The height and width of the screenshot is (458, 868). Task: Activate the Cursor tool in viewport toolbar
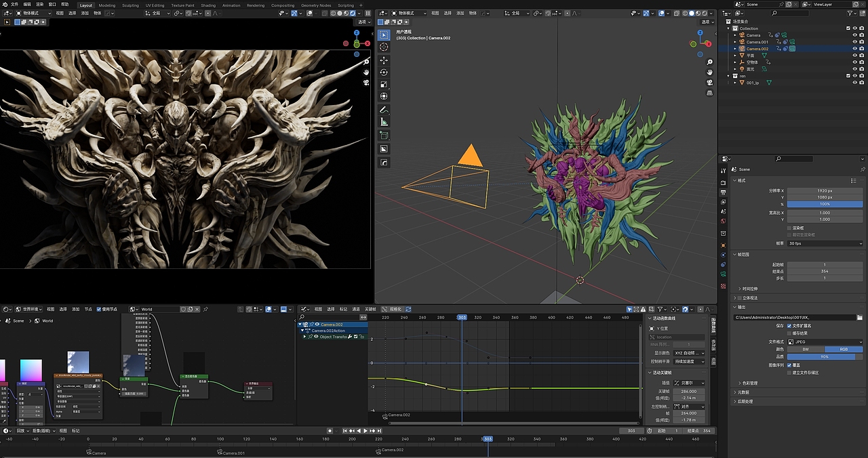click(x=384, y=47)
